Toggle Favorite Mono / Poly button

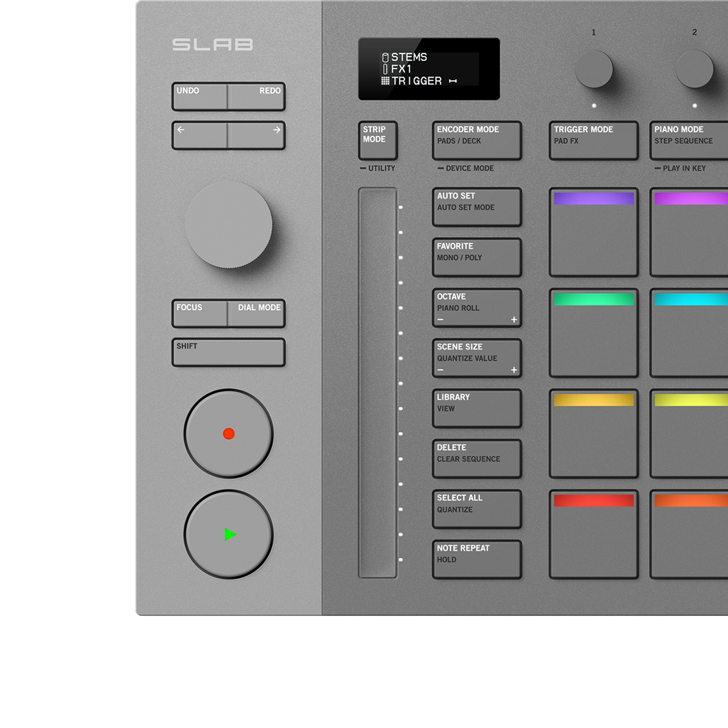click(477, 257)
